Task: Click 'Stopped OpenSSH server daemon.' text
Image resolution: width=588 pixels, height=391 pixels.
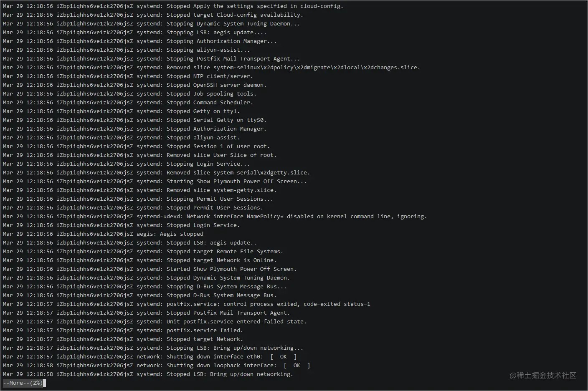Action: tap(216, 85)
